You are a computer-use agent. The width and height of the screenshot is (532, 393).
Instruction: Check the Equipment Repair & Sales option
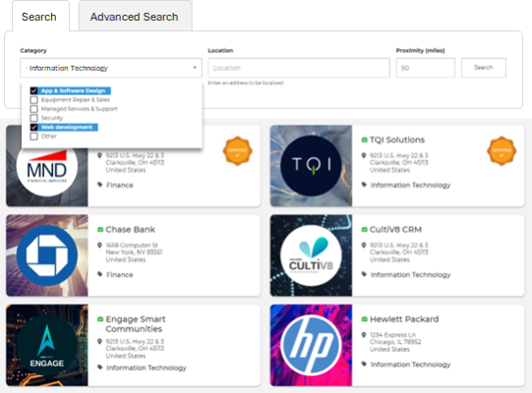coord(33,100)
